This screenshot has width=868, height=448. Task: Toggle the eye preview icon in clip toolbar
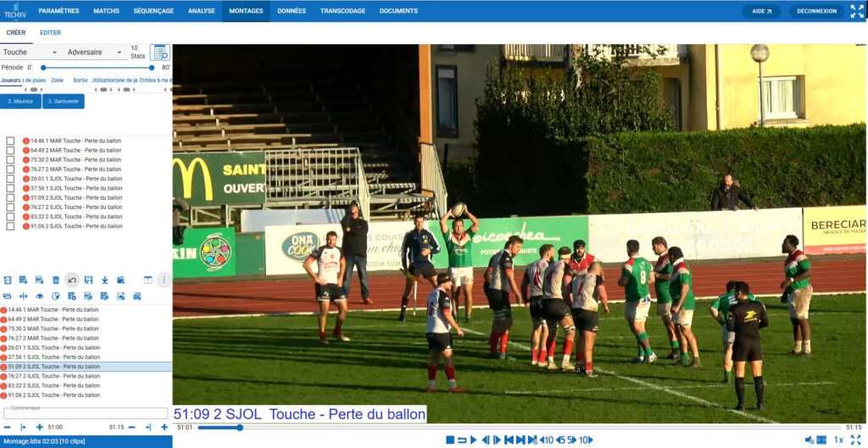click(40, 296)
